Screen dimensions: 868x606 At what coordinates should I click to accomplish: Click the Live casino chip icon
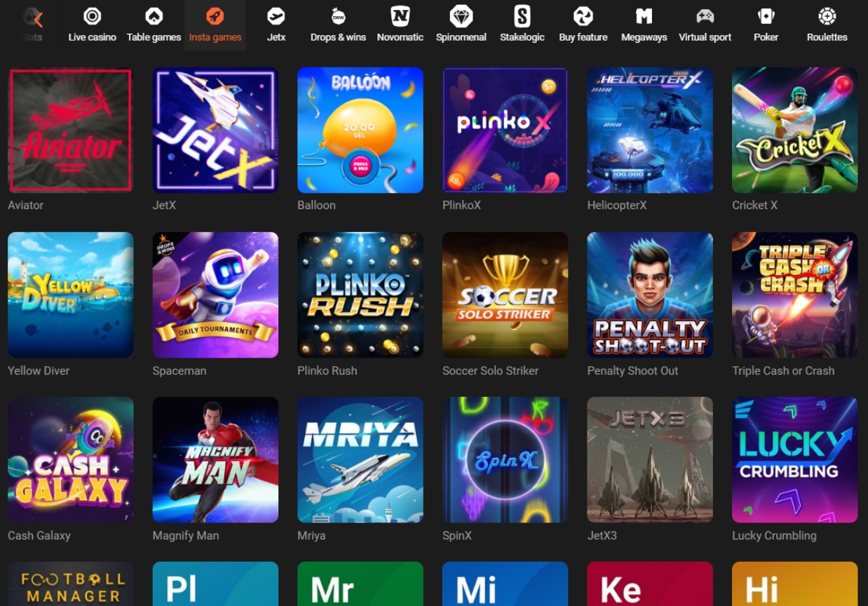92,16
